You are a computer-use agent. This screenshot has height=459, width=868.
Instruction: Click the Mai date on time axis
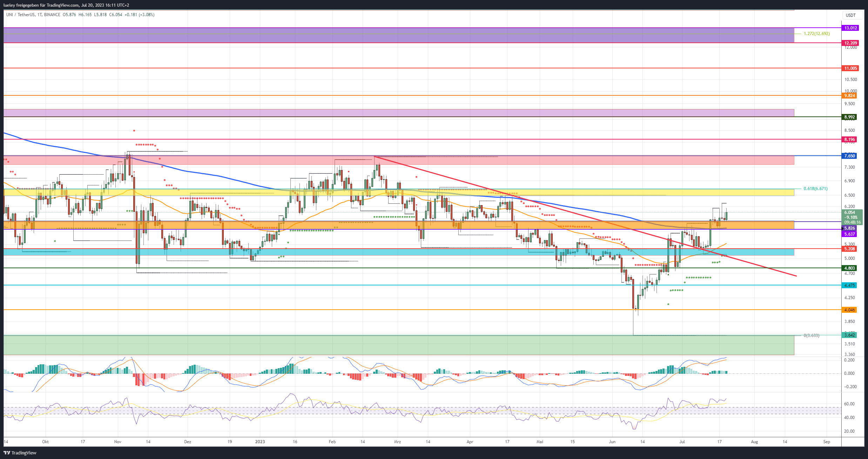[x=540, y=441]
